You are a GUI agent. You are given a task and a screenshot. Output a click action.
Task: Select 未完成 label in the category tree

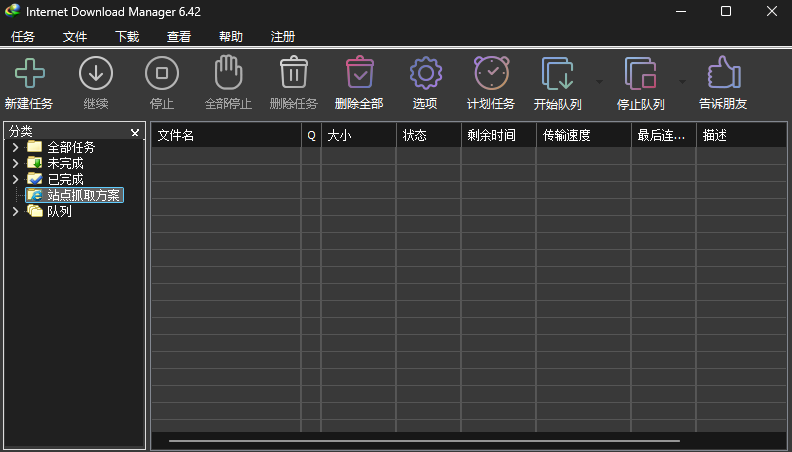click(65, 163)
